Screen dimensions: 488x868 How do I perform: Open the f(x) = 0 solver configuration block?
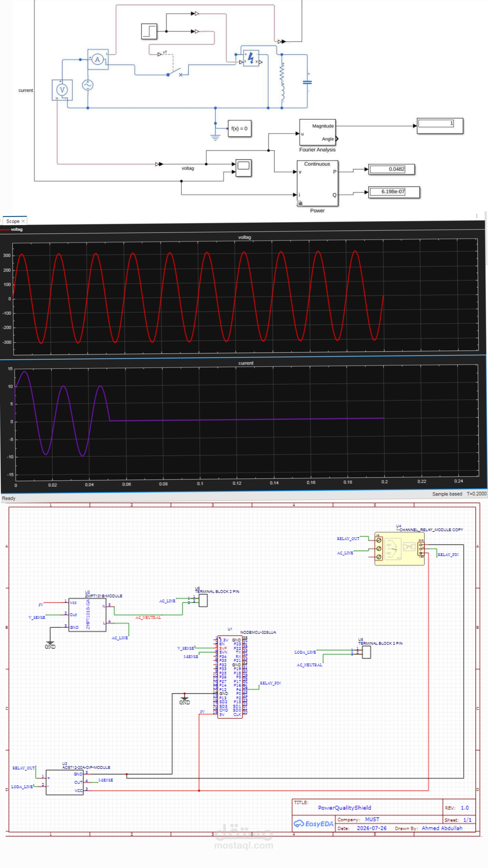(239, 128)
